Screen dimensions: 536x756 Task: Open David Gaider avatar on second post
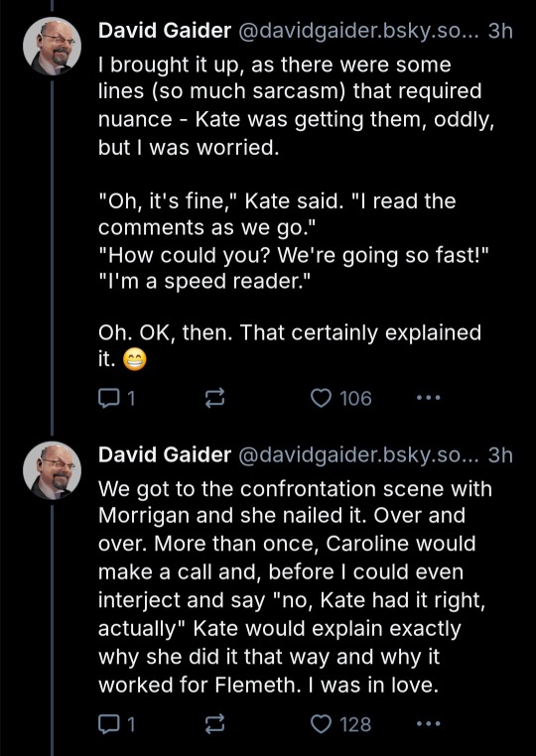point(52,470)
